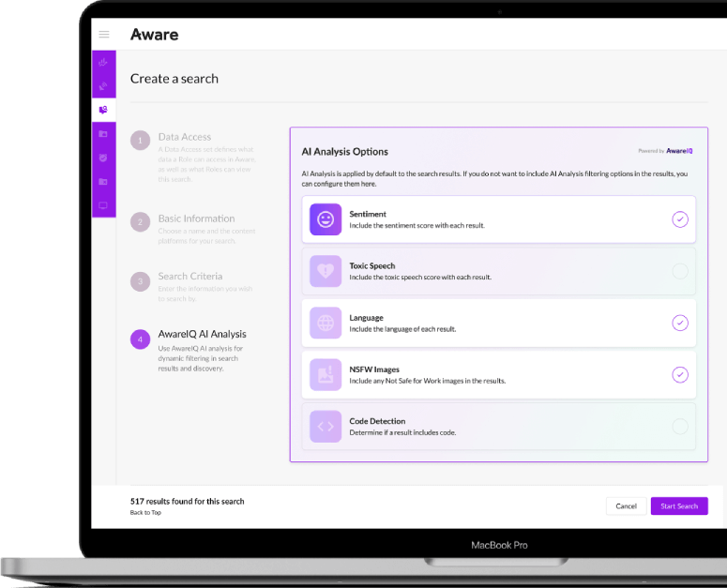Click the alarm clock check sidebar icon
The height and width of the screenshot is (588, 727).
tap(103, 158)
